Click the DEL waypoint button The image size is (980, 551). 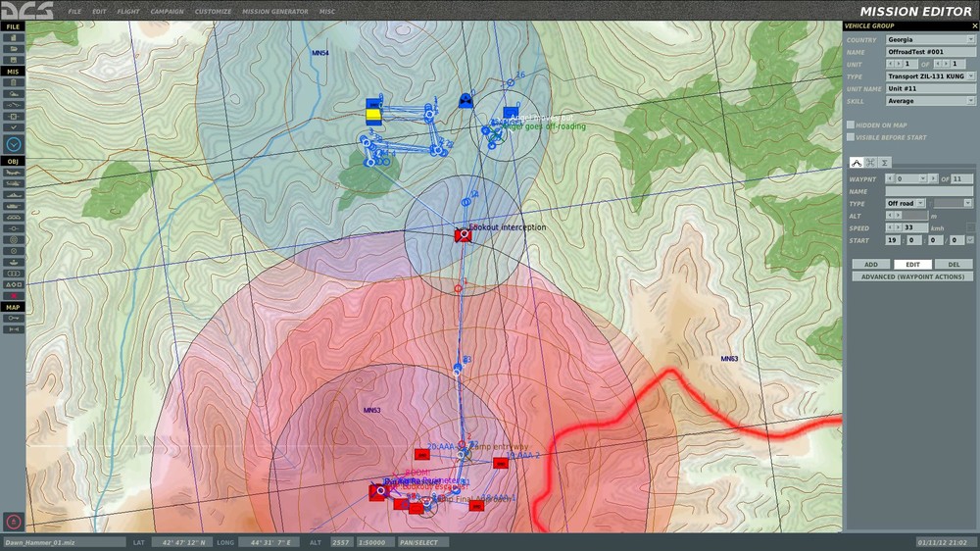point(954,265)
